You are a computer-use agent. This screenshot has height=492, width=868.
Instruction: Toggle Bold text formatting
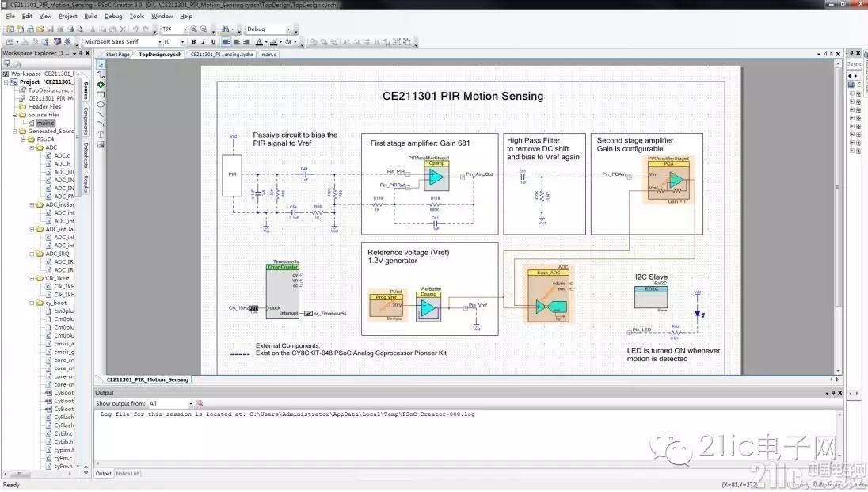tap(193, 41)
